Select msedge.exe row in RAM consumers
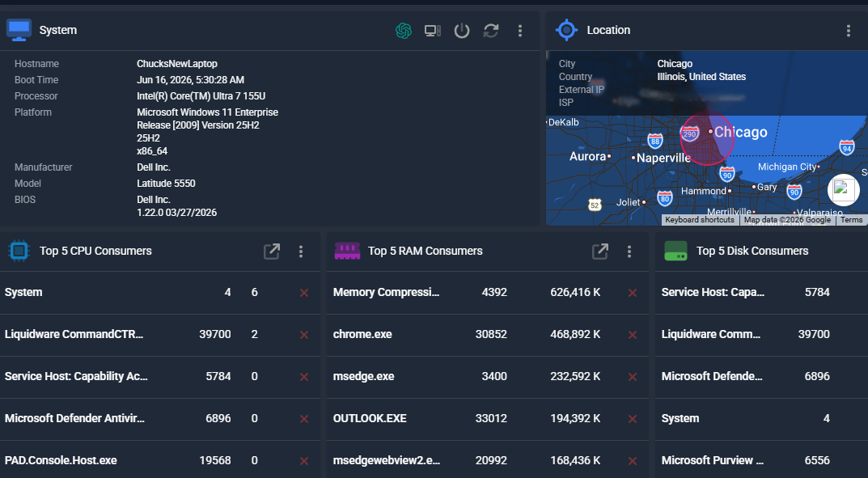The width and height of the screenshot is (868, 478). click(x=487, y=377)
